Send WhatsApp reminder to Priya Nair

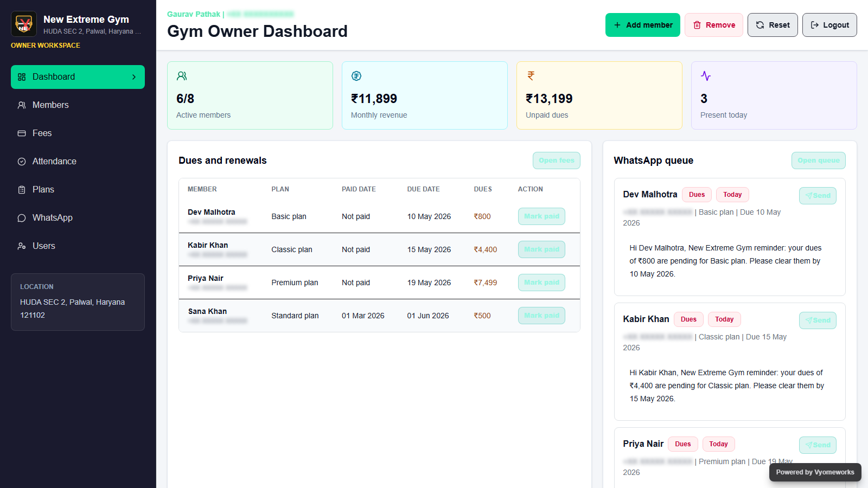tap(818, 445)
